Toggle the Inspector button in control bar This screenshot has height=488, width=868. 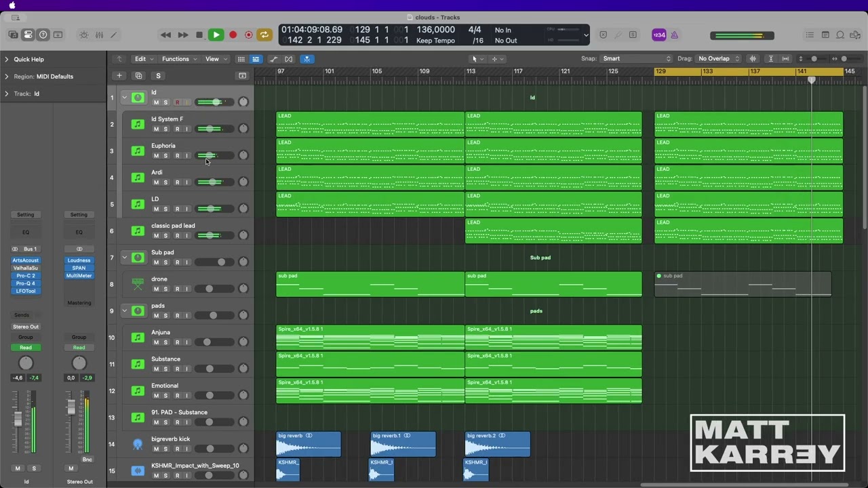[28, 35]
